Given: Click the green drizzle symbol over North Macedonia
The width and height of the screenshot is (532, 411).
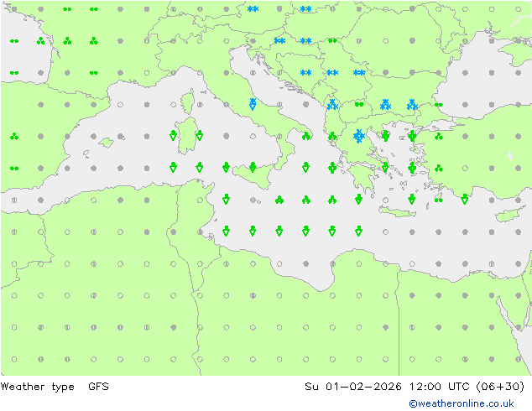Looking at the screenshot, I should 358,105.
